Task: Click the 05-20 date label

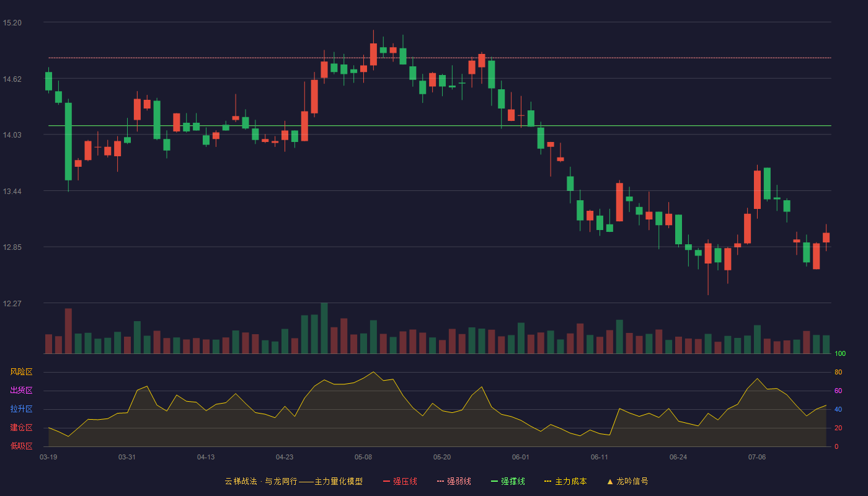Action: pyautogui.click(x=442, y=457)
